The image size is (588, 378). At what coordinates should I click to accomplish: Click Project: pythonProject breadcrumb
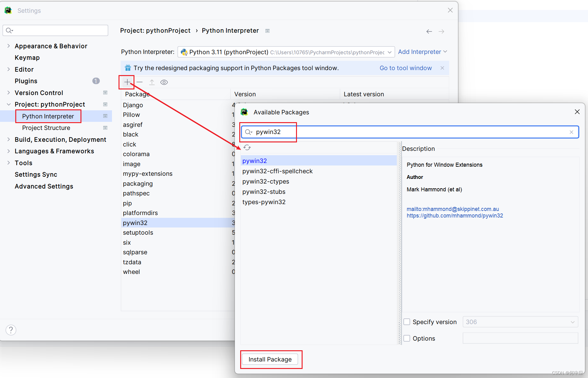click(155, 31)
